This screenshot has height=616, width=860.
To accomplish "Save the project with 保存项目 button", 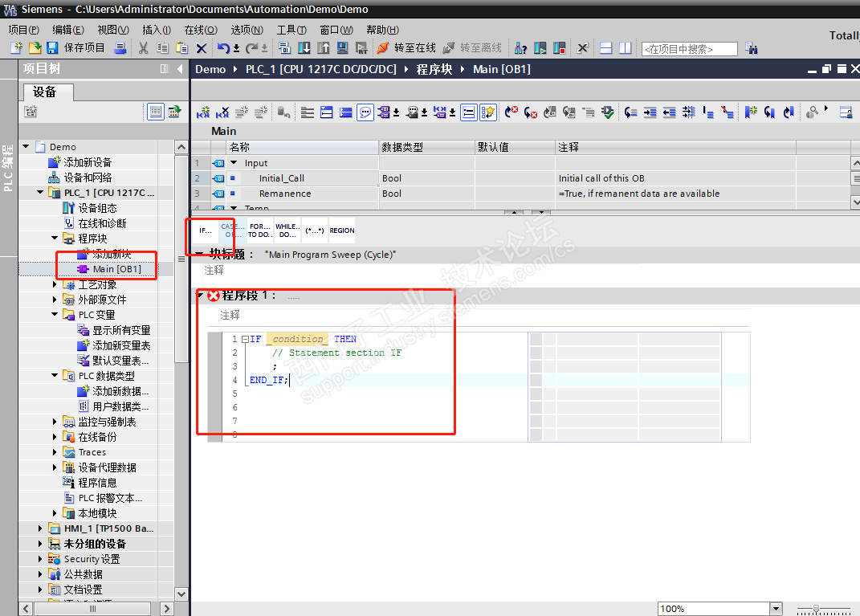I will (75, 47).
